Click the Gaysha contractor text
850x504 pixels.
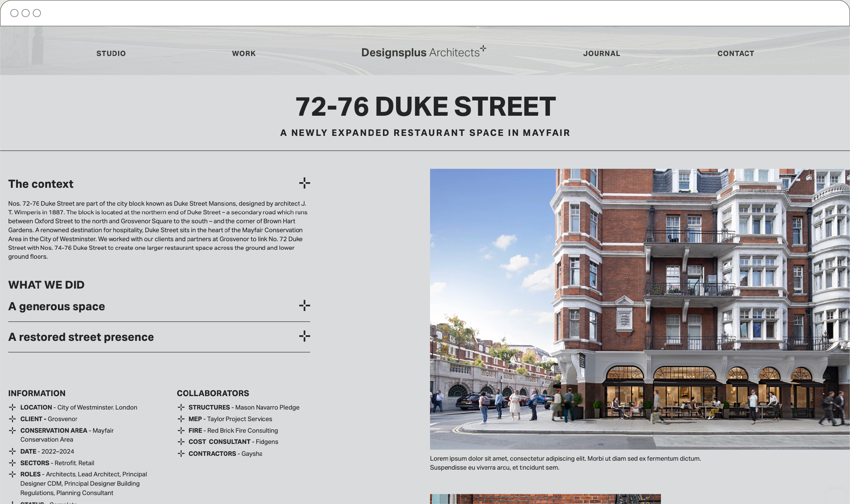pos(252,454)
